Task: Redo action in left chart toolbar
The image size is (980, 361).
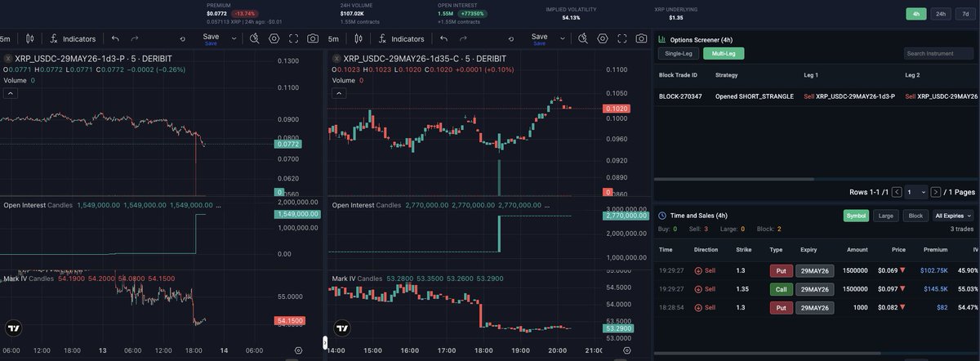Action: point(135,38)
